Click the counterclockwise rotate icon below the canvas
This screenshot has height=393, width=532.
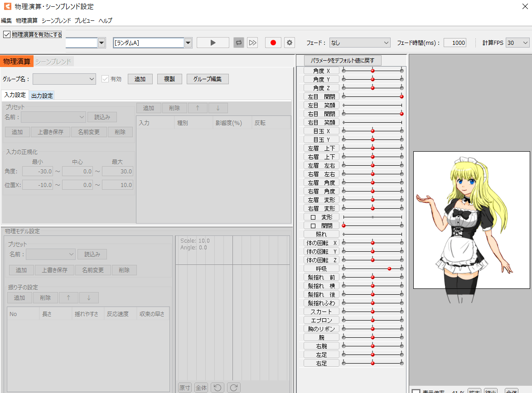pos(217,388)
